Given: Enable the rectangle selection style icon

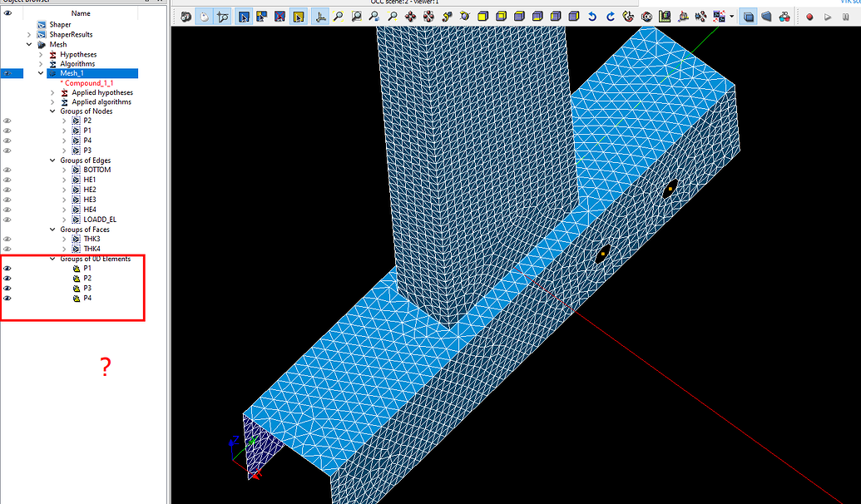Looking at the screenshot, I should click(244, 17).
